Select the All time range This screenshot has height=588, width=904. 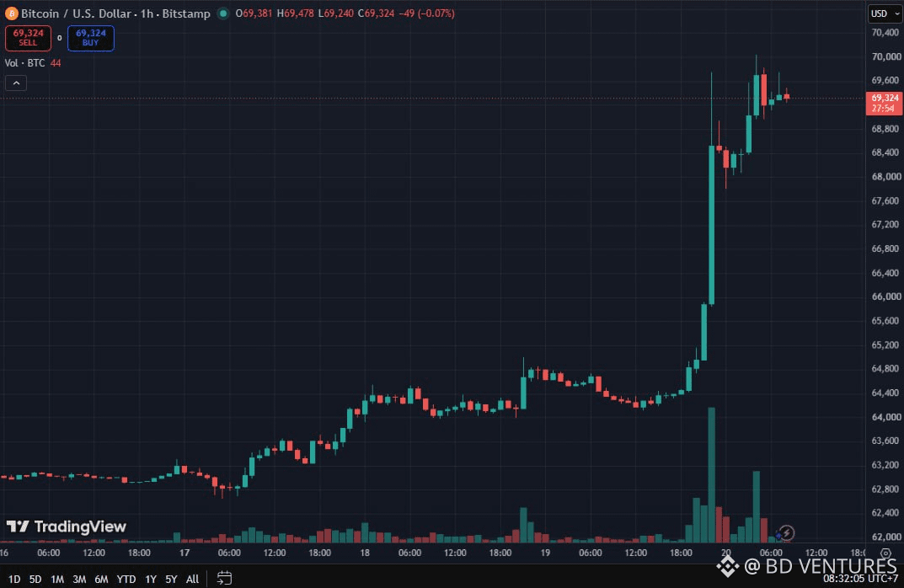(193, 579)
